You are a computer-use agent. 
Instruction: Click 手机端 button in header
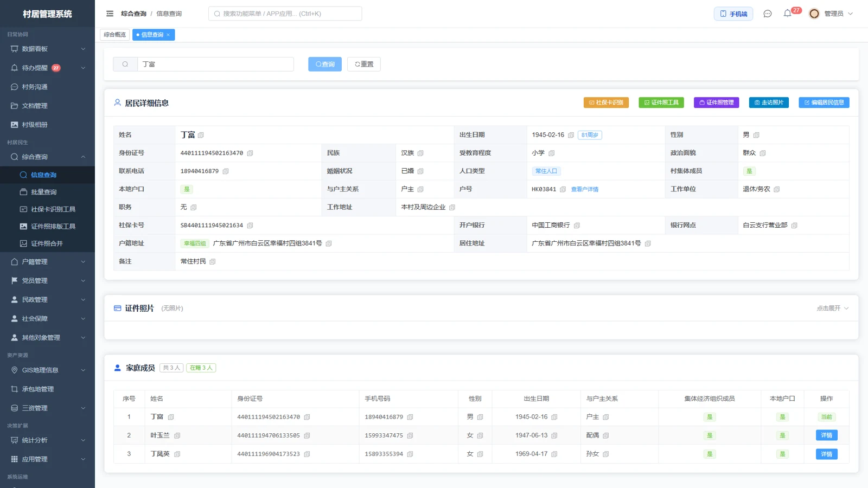click(x=733, y=14)
